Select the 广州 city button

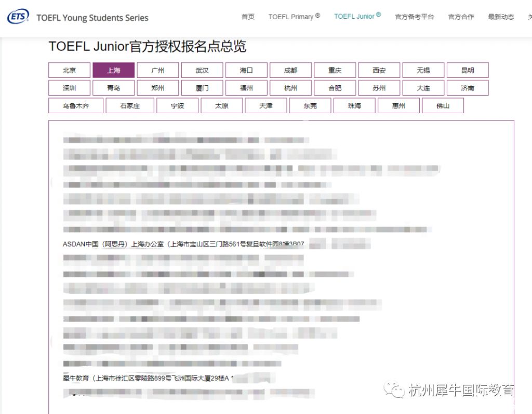(158, 70)
